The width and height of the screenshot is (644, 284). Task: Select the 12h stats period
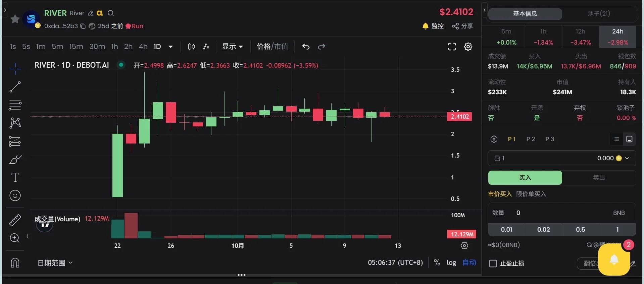(x=581, y=37)
